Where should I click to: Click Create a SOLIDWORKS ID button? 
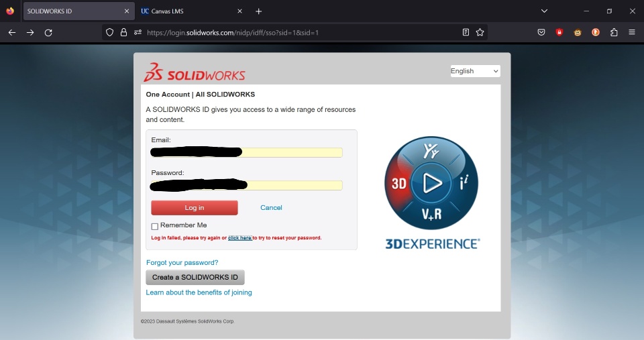pos(195,277)
